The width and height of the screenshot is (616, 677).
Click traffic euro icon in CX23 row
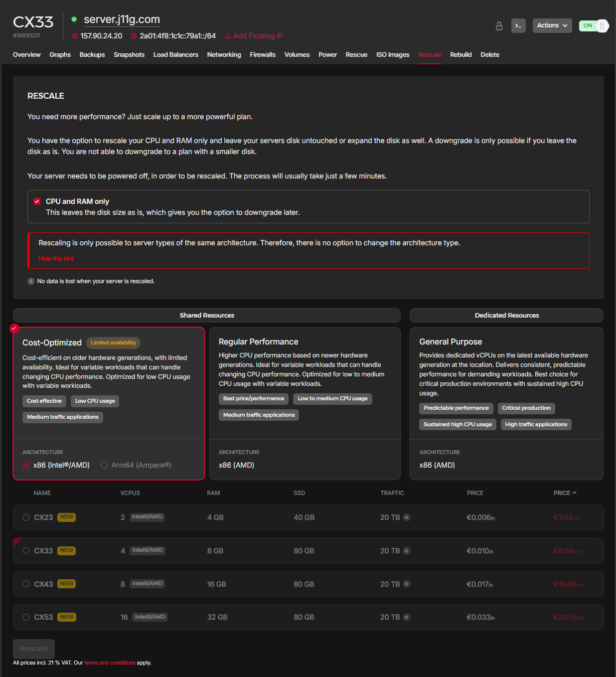click(x=407, y=517)
